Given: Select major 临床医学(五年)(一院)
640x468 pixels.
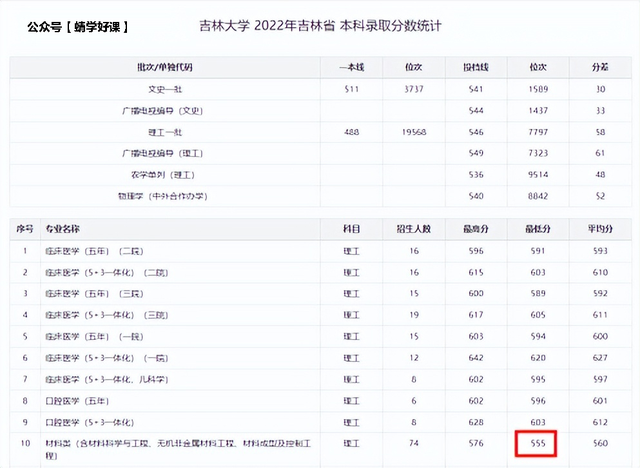Looking at the screenshot, I should tap(94, 337).
